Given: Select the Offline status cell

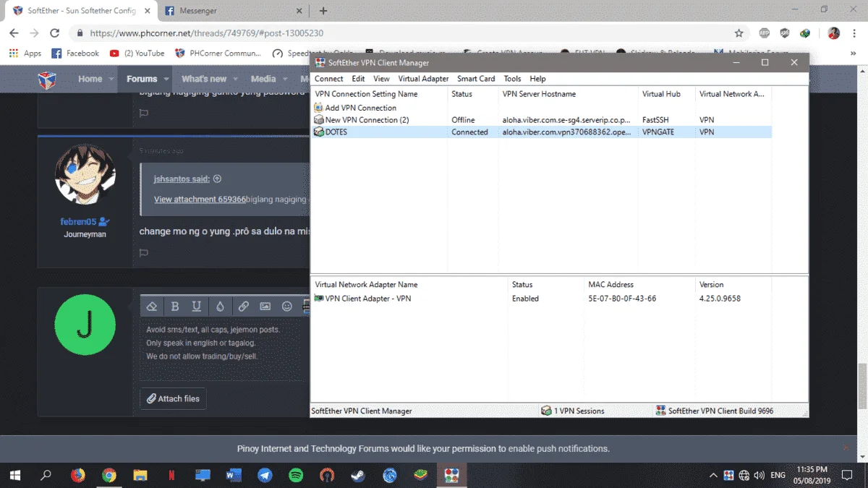Looking at the screenshot, I should pos(463,120).
